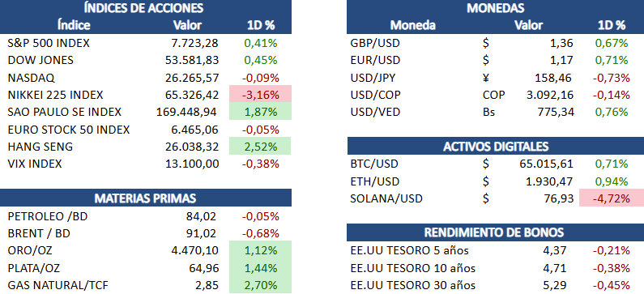Click the RENDIMIENTO DE BONOS header

pyautogui.click(x=495, y=232)
